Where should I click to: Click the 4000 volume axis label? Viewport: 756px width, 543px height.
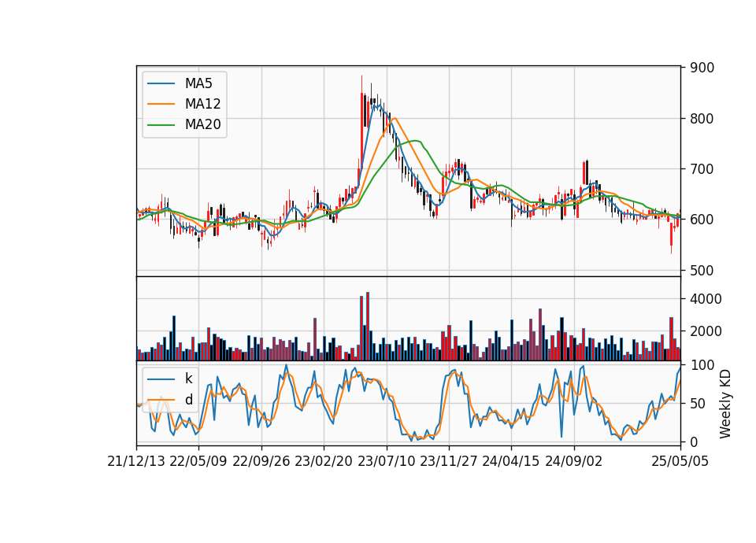tap(706, 299)
